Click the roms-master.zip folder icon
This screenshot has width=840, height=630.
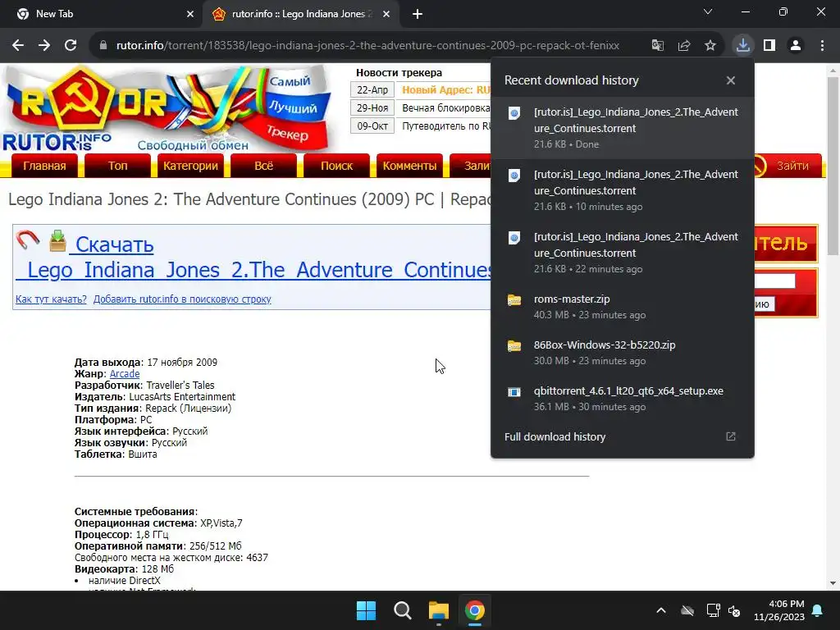pyautogui.click(x=514, y=300)
